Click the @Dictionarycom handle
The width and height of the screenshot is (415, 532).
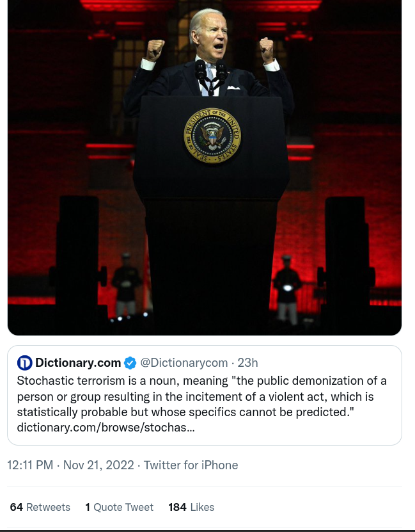(x=184, y=363)
